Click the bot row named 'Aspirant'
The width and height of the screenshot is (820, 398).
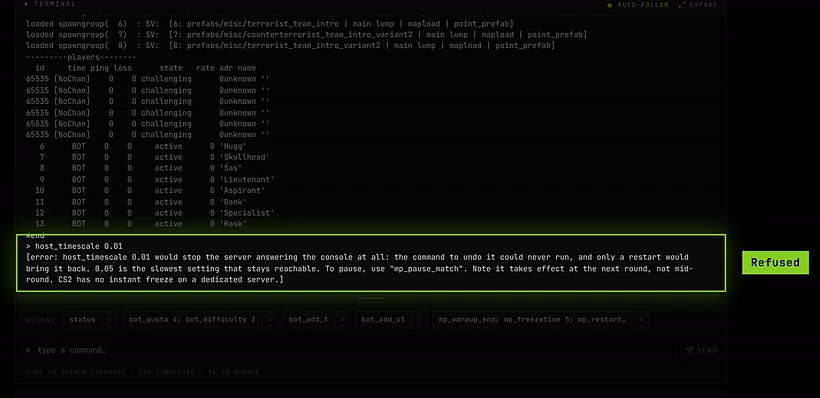coord(152,190)
